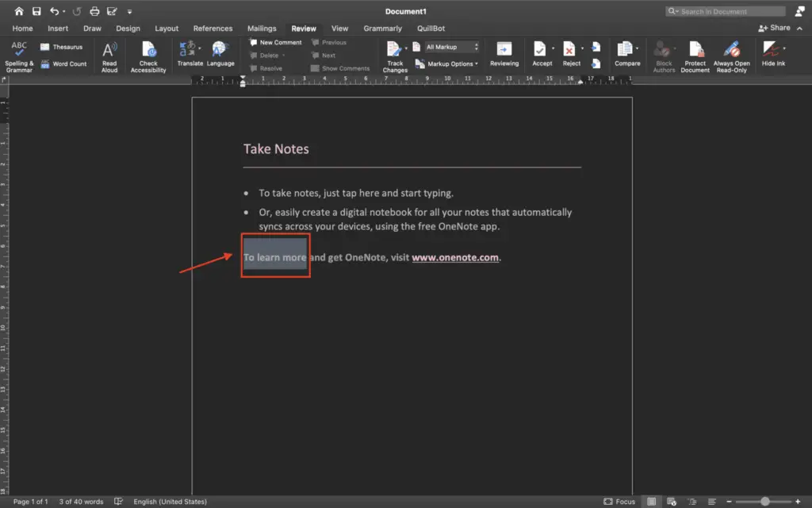
Task: Click the left indent marker on the ruler
Action: click(243, 83)
